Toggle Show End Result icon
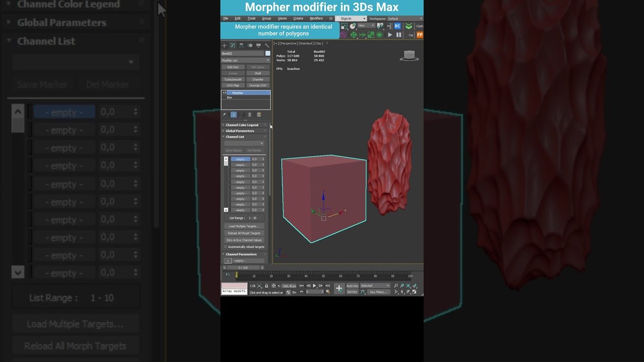Image resolution: width=644 pixels, height=362 pixels. click(x=233, y=115)
